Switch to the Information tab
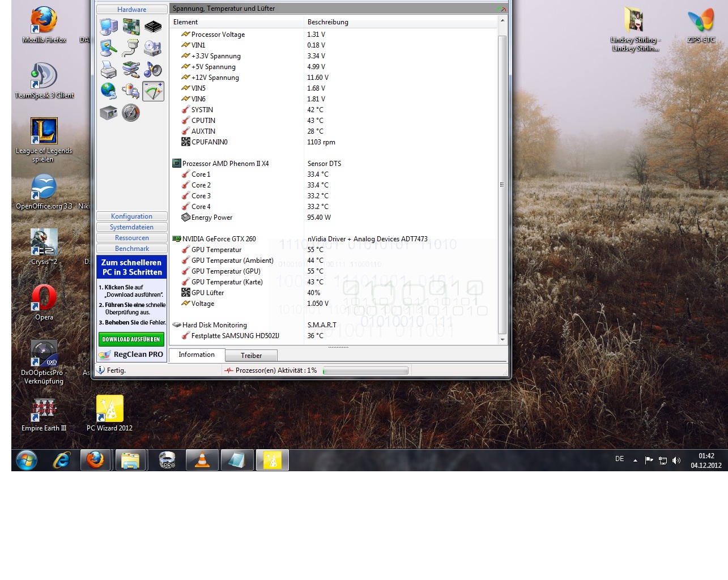Screen dimensions: 728x580 (x=197, y=355)
